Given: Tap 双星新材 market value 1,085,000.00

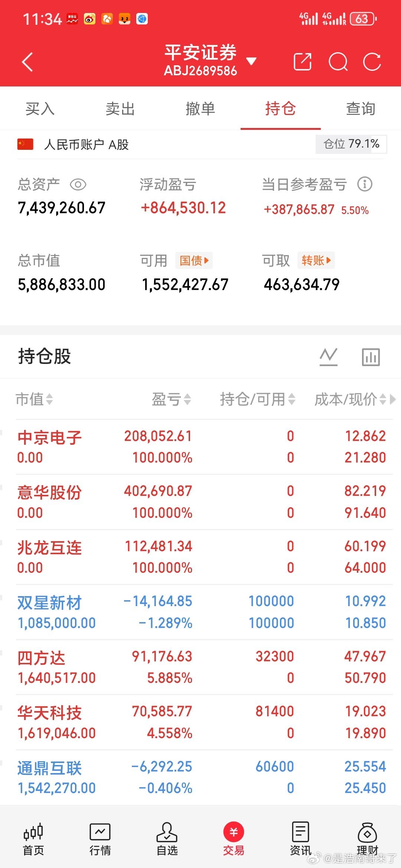Looking at the screenshot, I should pos(57,623).
